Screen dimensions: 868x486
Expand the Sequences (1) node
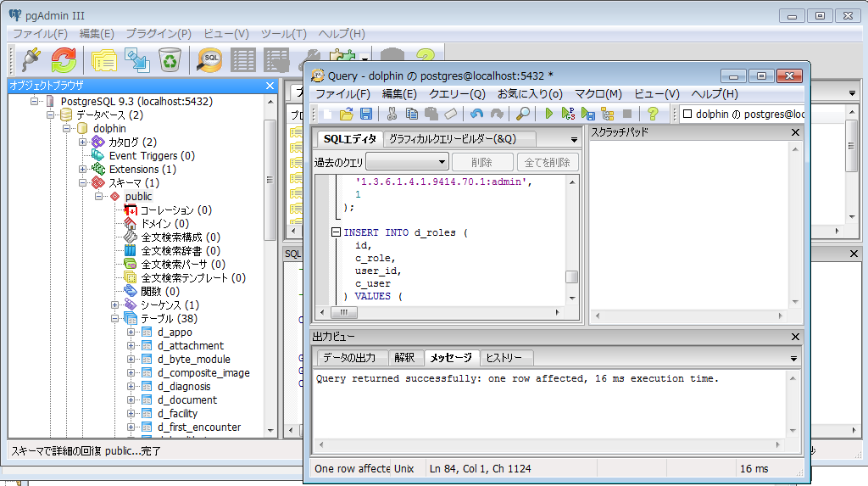coord(114,304)
